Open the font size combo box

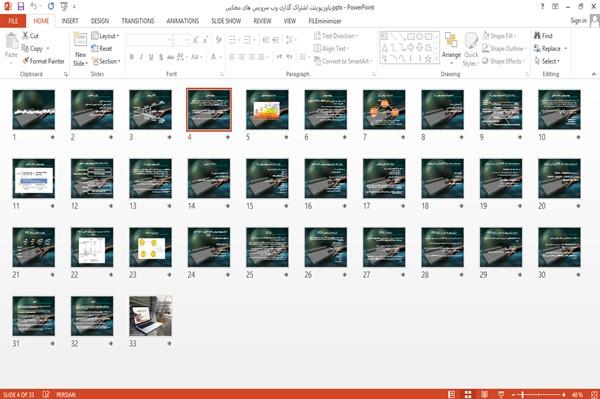point(181,40)
